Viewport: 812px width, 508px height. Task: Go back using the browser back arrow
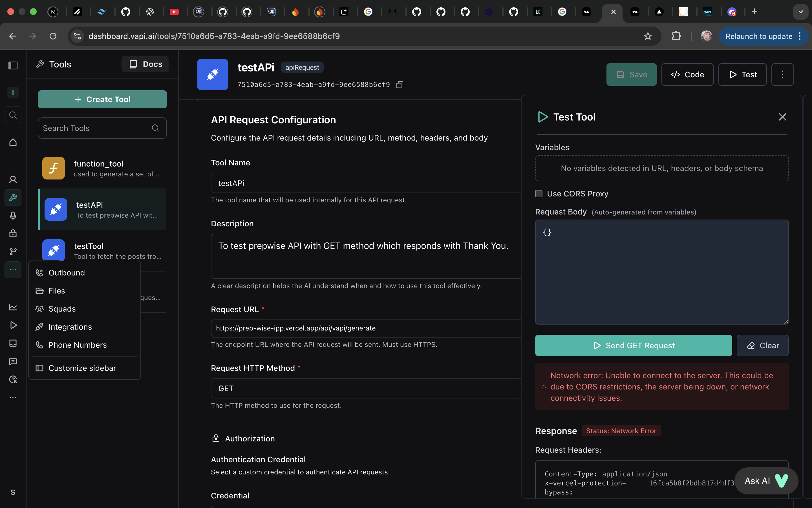click(12, 36)
